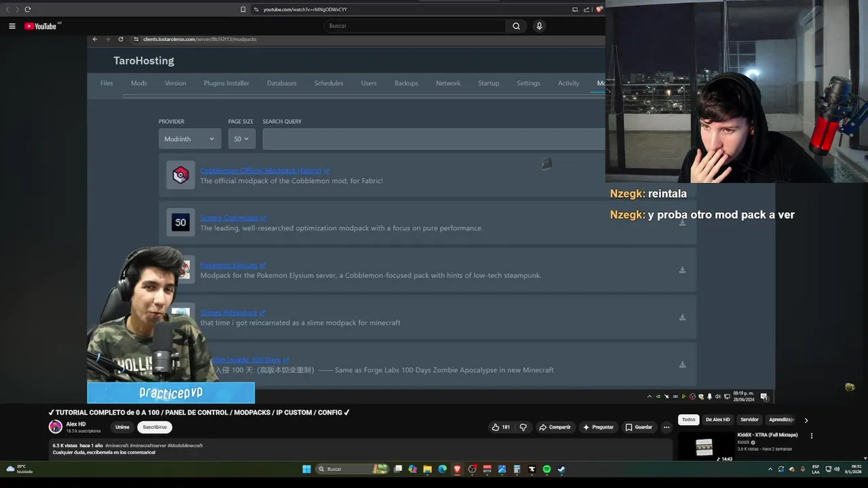The image size is (868, 488).
Task: Open Spotify from the taskbar
Action: click(547, 469)
